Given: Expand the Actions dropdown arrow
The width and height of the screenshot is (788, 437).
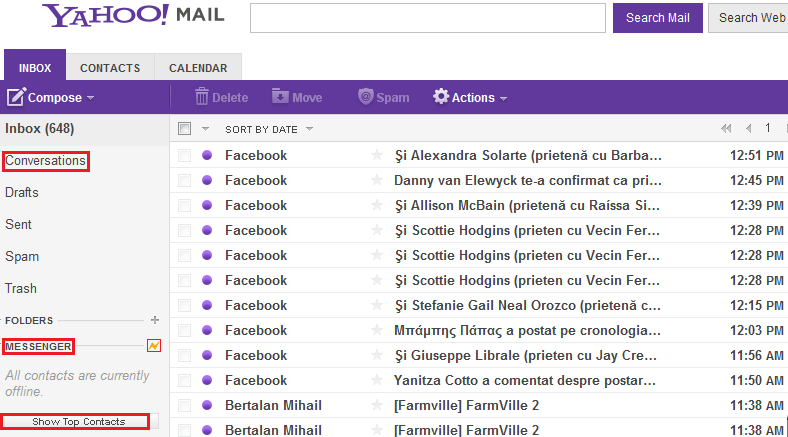Looking at the screenshot, I should tap(503, 98).
